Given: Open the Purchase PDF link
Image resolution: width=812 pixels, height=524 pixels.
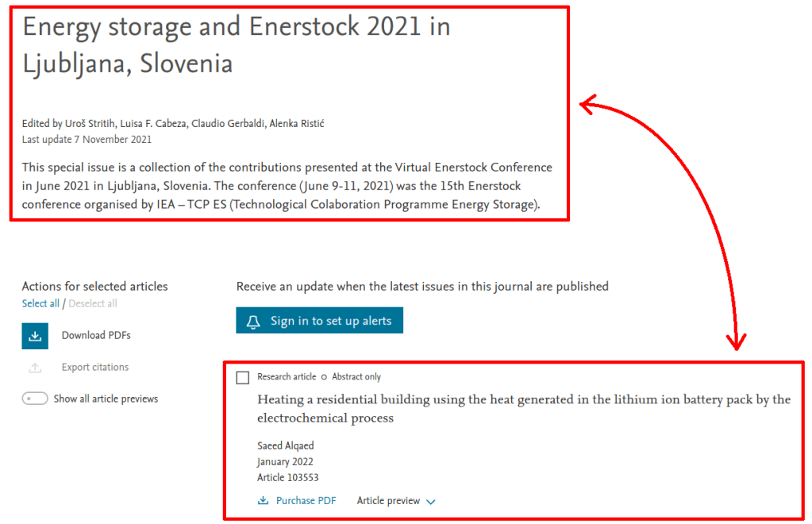Looking at the screenshot, I should pos(306,501).
